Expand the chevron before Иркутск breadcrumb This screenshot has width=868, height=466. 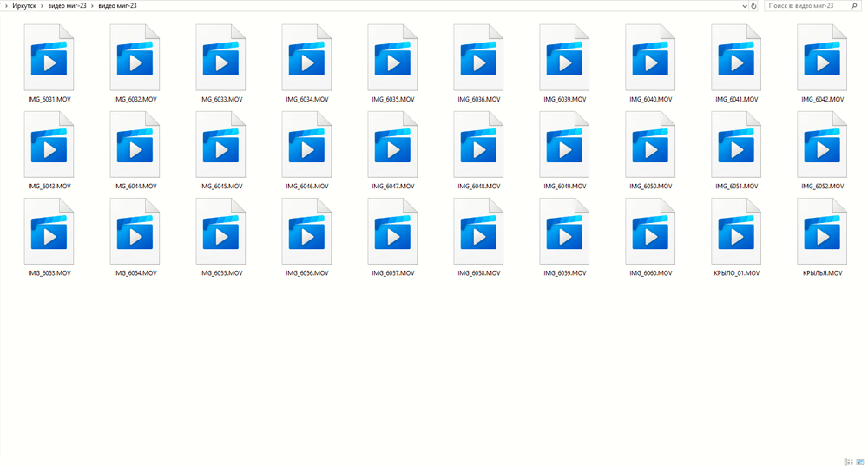point(5,6)
